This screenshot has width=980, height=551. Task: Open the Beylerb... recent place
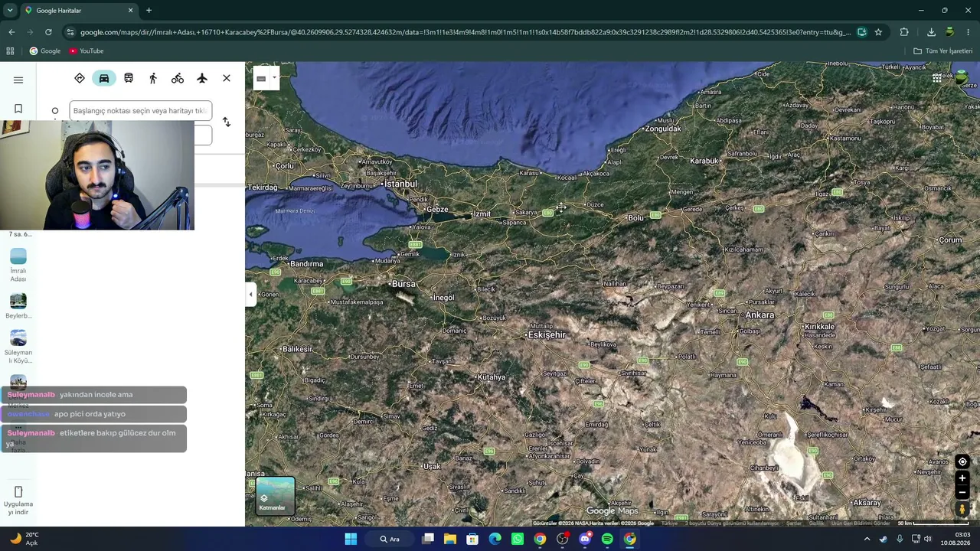coord(18,306)
